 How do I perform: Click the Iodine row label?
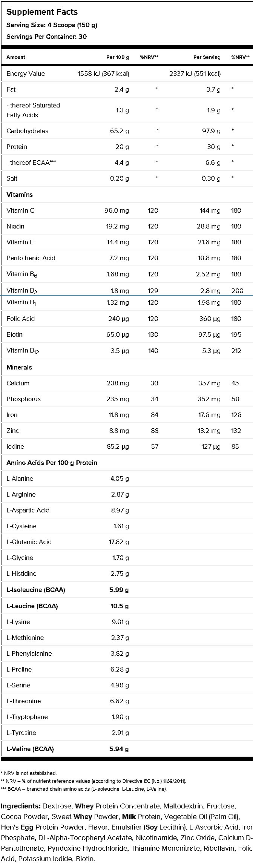[15, 446]
